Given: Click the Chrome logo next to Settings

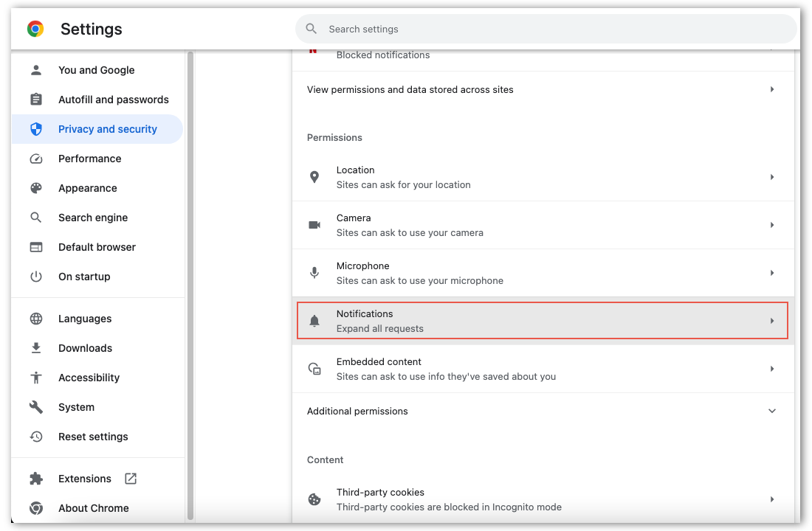Looking at the screenshot, I should pos(35,29).
